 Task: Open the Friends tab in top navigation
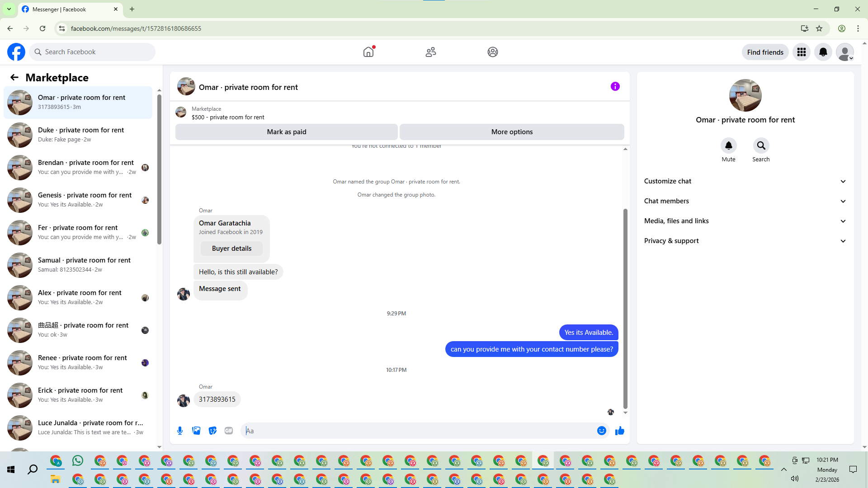(x=430, y=52)
